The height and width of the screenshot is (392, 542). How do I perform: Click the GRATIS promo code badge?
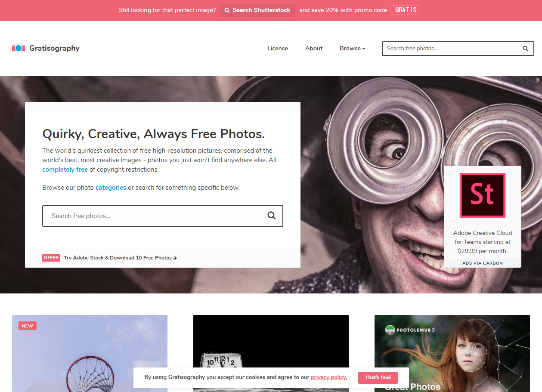406,10
